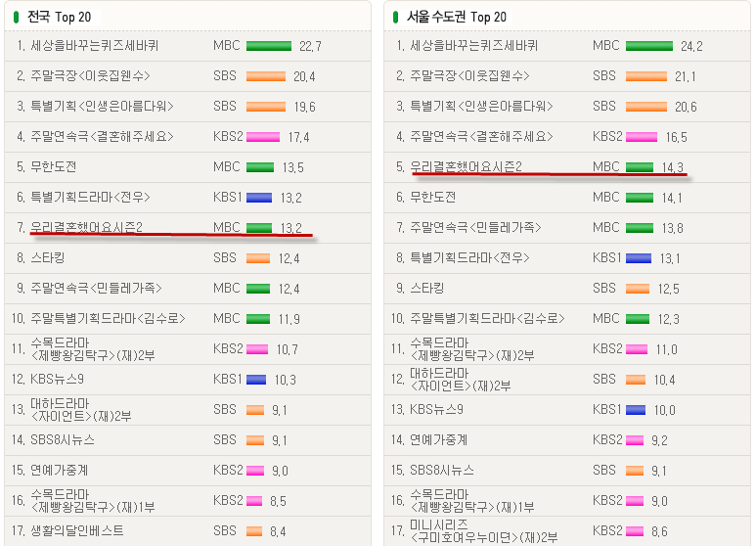Click 특별기획드라마<전우> in the 전국 list
This screenshot has height=546, width=756.
tap(90, 198)
